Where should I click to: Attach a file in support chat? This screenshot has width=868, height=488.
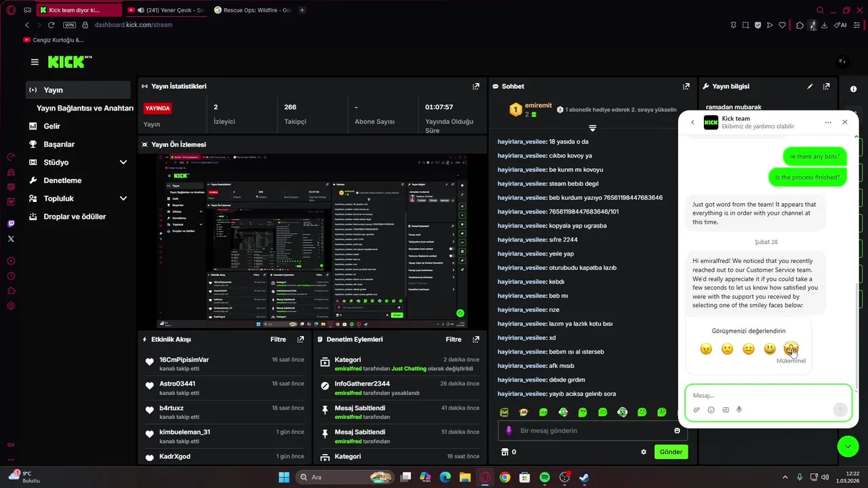(x=696, y=409)
